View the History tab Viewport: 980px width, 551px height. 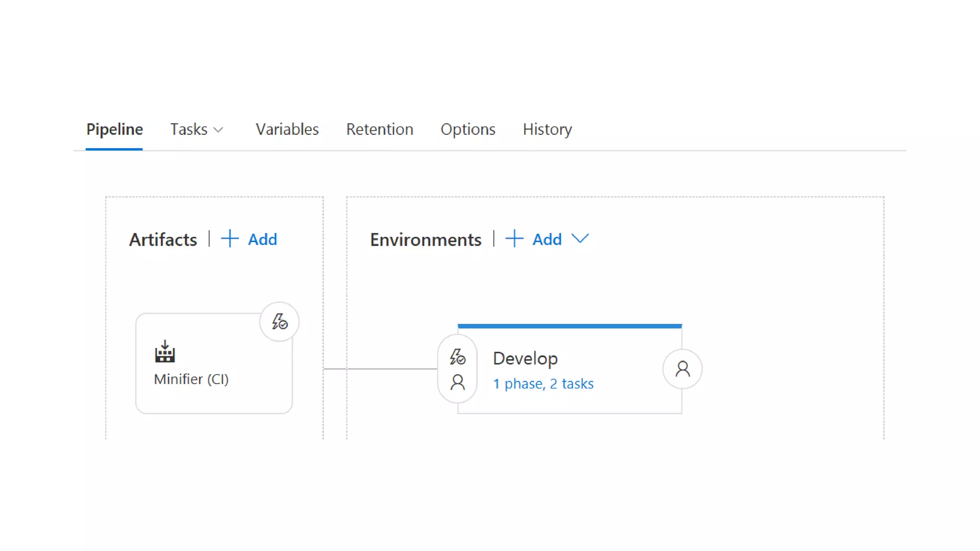tap(547, 129)
